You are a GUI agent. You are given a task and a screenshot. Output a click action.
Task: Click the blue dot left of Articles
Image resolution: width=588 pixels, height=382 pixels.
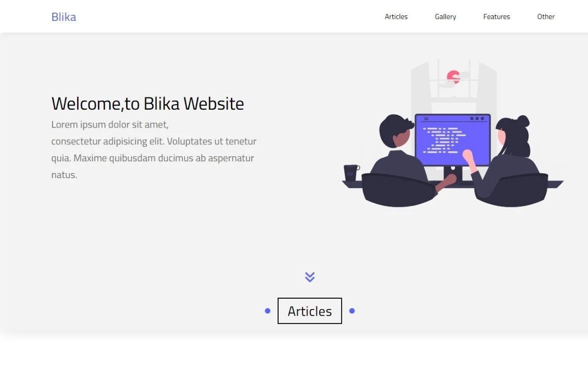[x=267, y=311]
